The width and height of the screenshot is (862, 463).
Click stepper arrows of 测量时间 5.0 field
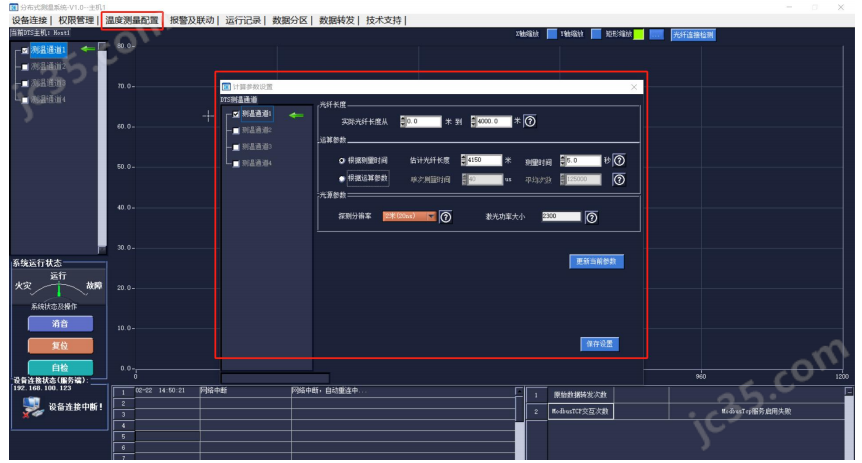pos(562,161)
